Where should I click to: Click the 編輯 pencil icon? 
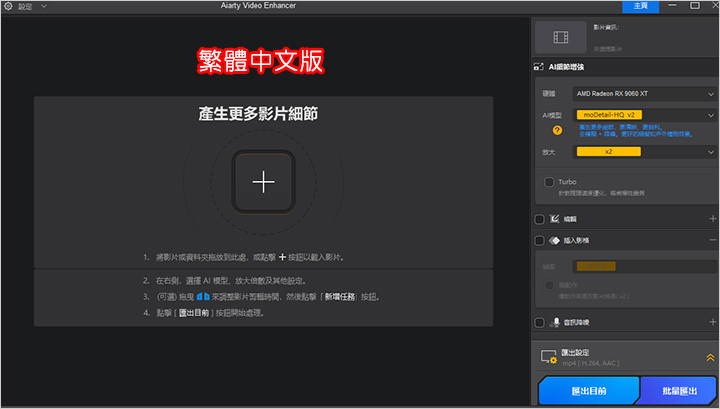pos(554,219)
